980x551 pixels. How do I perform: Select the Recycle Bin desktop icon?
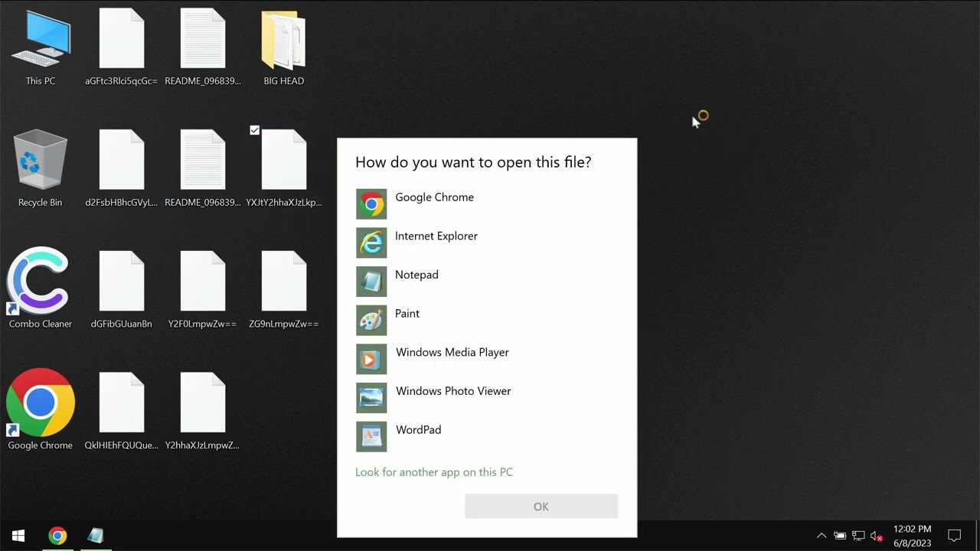[x=41, y=169]
